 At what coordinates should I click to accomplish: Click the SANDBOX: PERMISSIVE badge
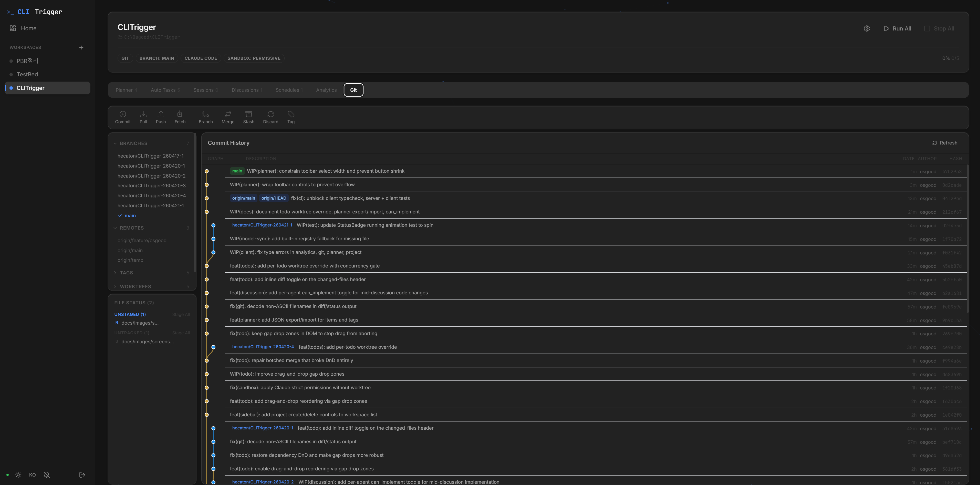pos(254,58)
